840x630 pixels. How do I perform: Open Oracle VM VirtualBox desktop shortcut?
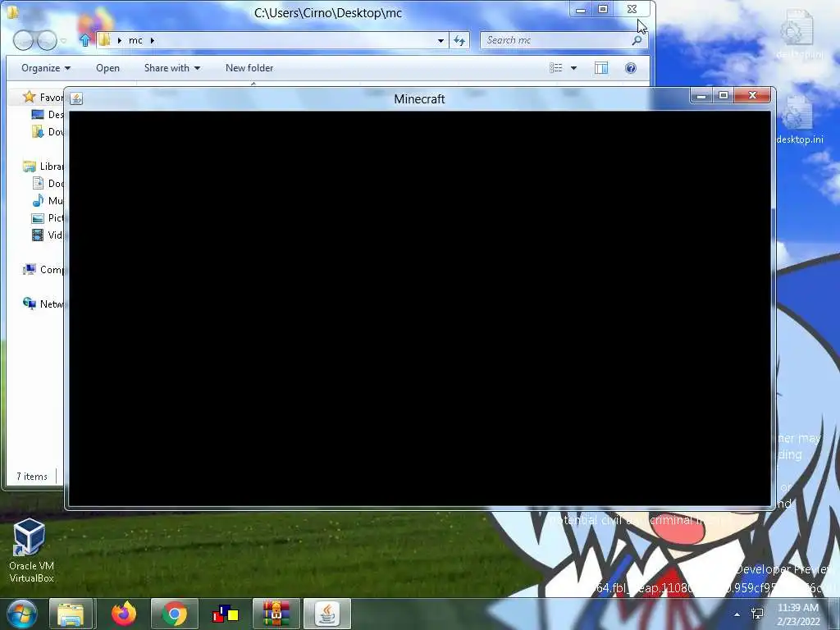(x=30, y=550)
